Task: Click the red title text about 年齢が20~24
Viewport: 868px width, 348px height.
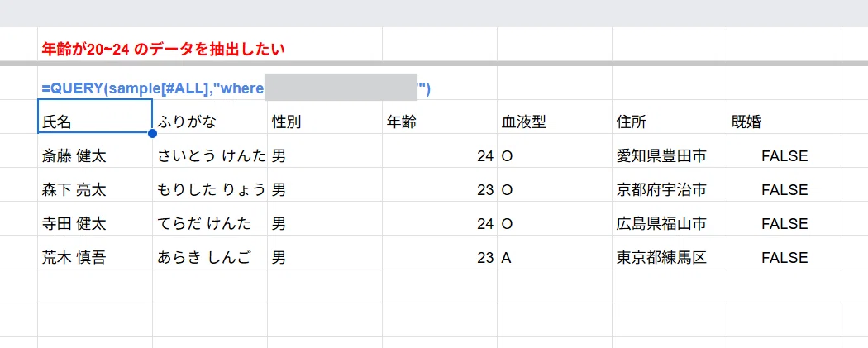Action: pyautogui.click(x=164, y=50)
